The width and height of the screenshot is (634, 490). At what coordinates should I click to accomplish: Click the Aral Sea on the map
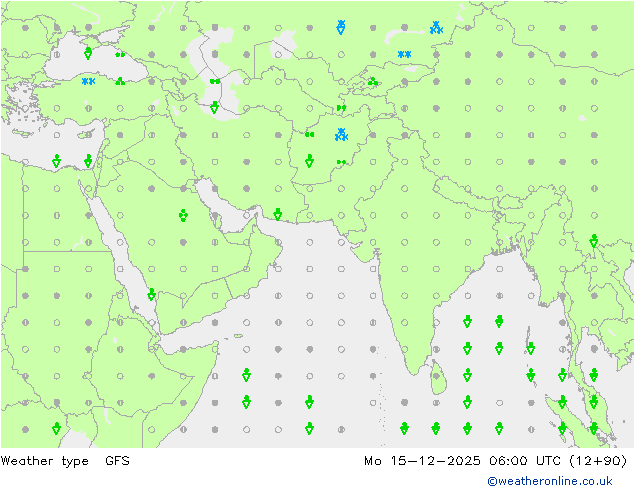[284, 45]
